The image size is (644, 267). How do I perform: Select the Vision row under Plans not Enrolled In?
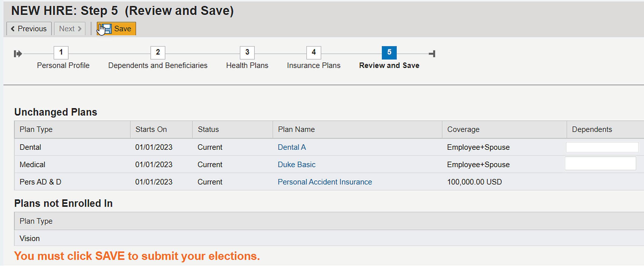pos(30,238)
